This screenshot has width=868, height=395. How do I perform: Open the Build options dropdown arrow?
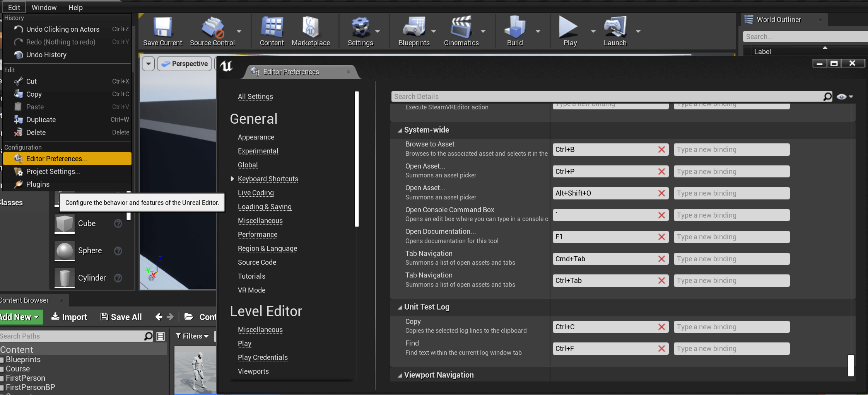tap(538, 31)
